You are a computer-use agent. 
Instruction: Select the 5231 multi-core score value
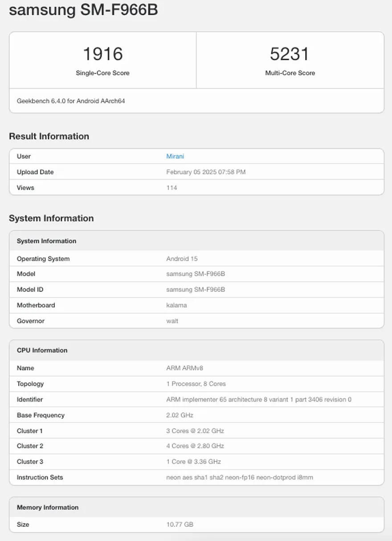coord(290,54)
